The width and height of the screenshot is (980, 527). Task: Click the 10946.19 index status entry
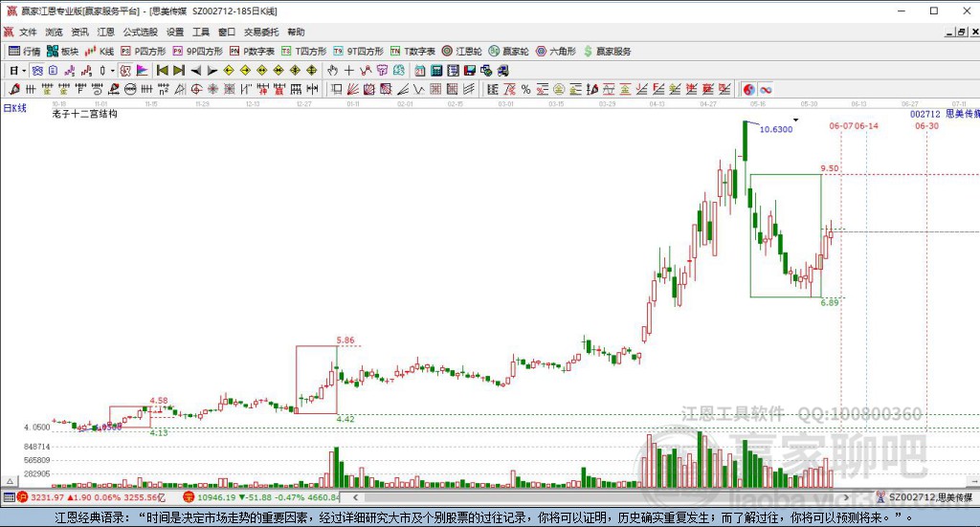(261, 497)
